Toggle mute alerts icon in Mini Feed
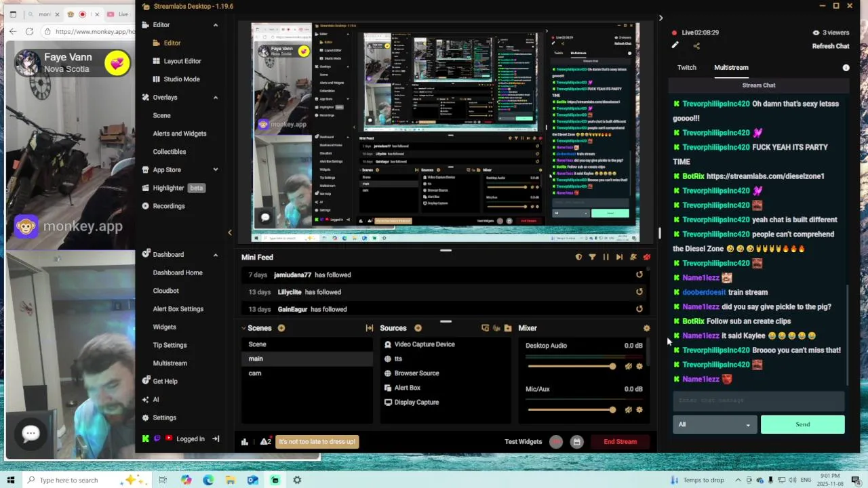The height and width of the screenshot is (488, 868). [633, 258]
